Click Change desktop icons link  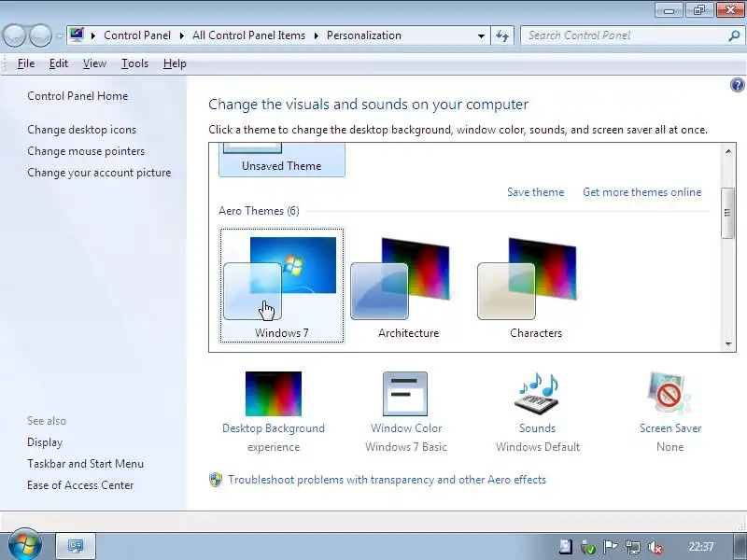point(81,130)
